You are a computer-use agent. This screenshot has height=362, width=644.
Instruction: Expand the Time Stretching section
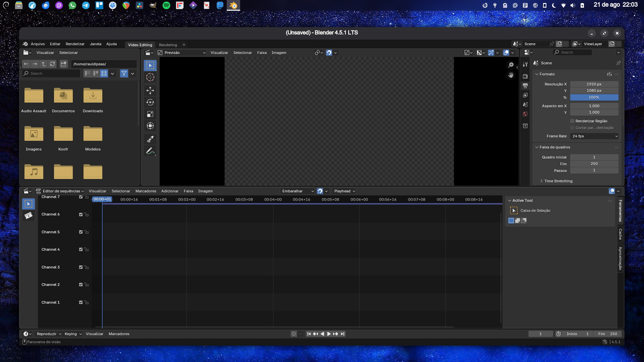558,181
